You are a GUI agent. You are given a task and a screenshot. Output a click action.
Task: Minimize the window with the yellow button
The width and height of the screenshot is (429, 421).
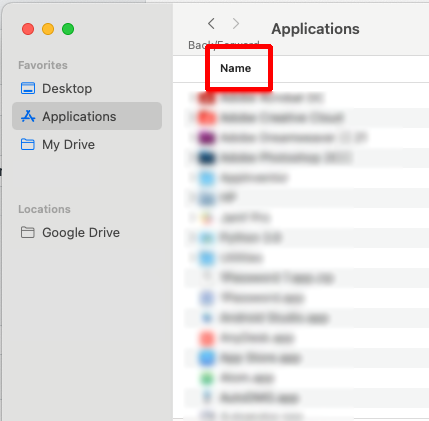[x=48, y=29]
